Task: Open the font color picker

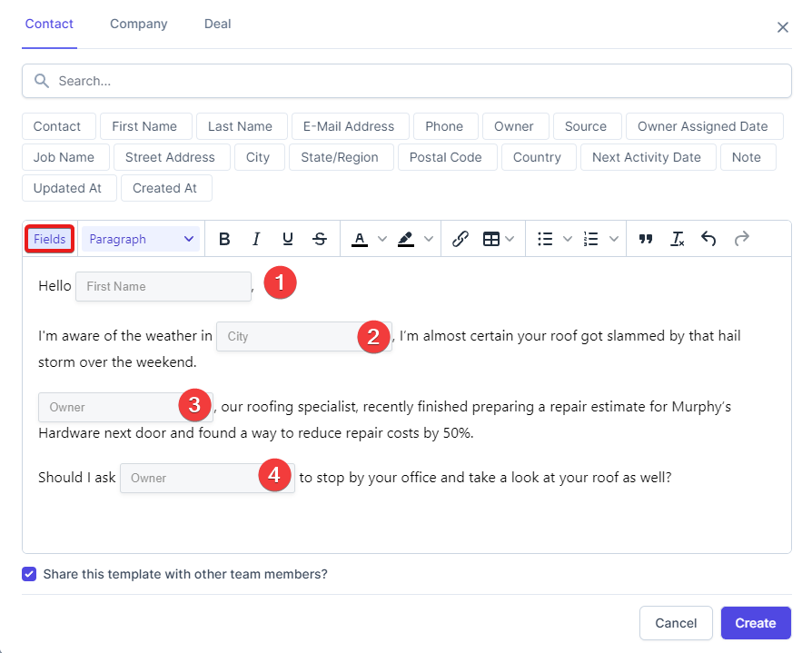Action: (361, 238)
